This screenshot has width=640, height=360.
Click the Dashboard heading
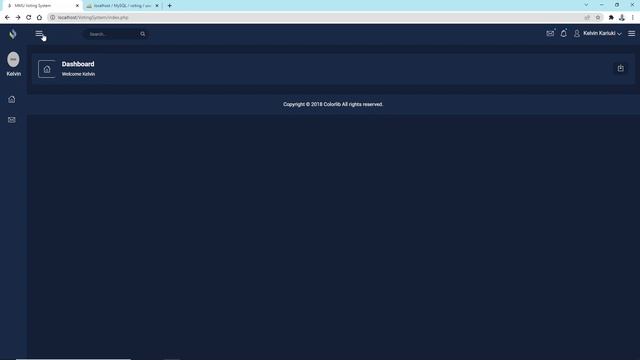[x=78, y=64]
